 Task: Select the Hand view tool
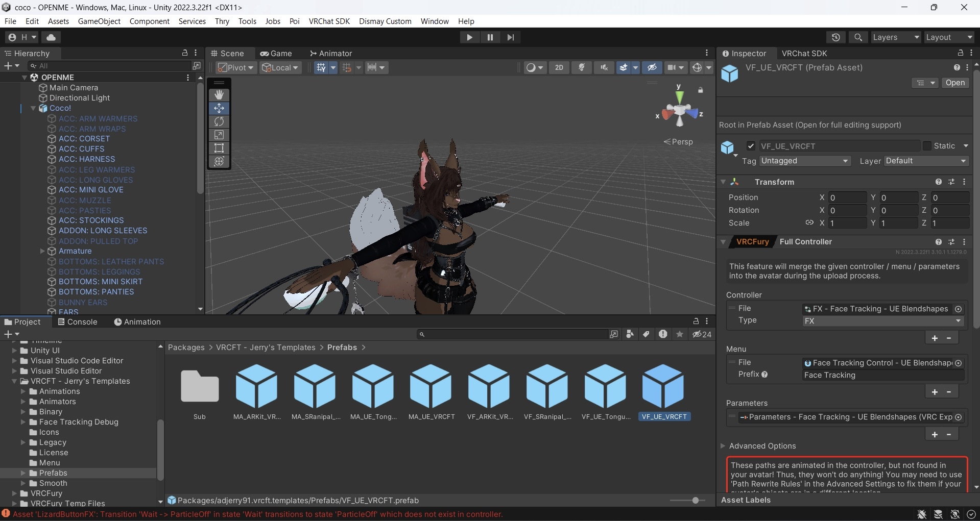[x=219, y=95]
